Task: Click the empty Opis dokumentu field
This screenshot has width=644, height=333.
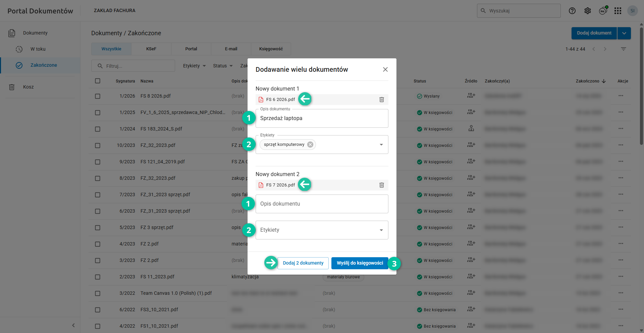Action: pyautogui.click(x=322, y=204)
